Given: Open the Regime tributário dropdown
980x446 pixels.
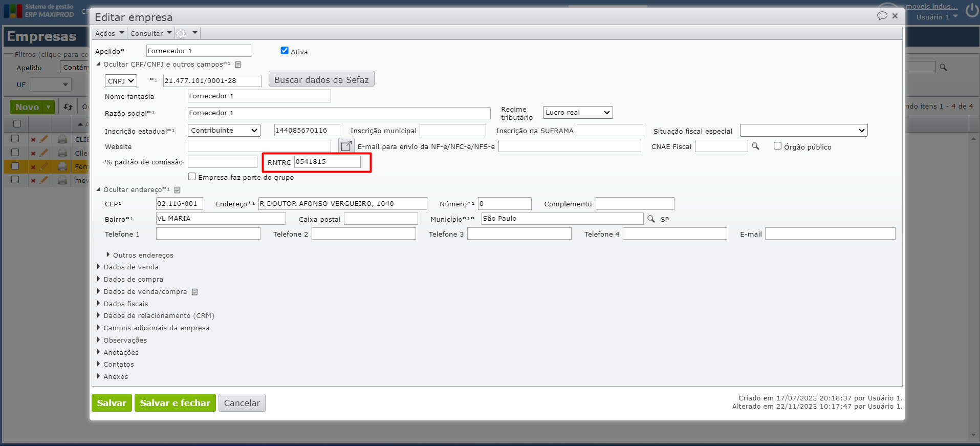Looking at the screenshot, I should click(577, 113).
